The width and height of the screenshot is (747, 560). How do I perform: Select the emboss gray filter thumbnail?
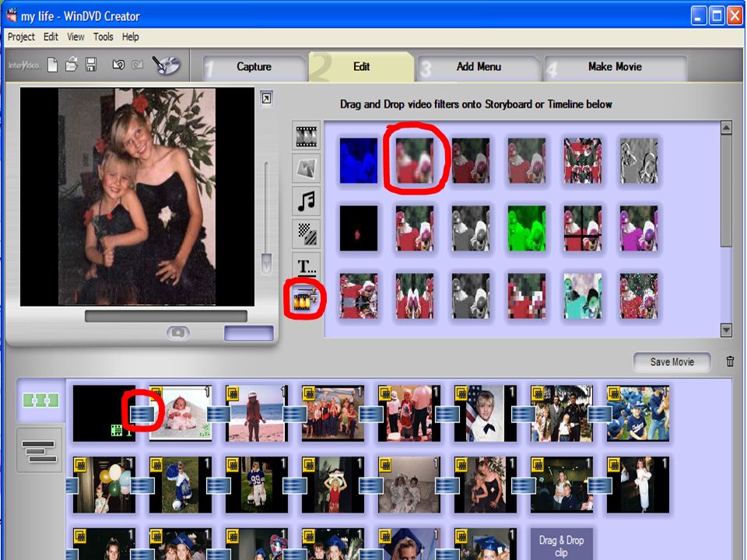coord(638,160)
